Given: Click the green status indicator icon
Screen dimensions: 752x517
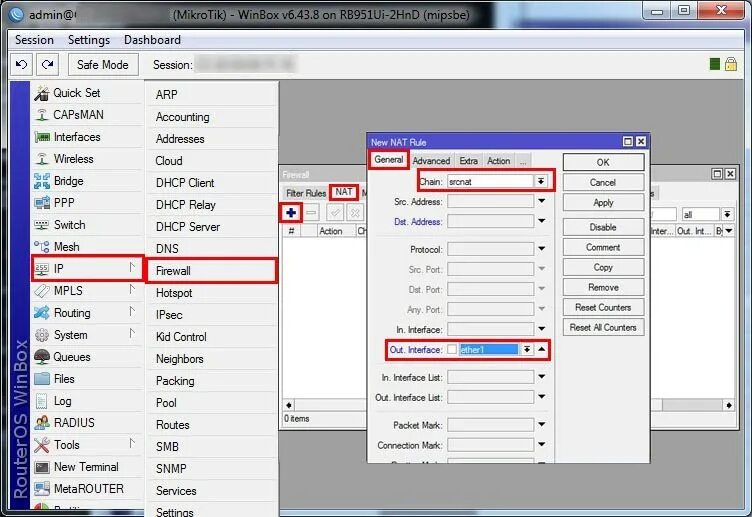Looking at the screenshot, I should click(715, 64).
